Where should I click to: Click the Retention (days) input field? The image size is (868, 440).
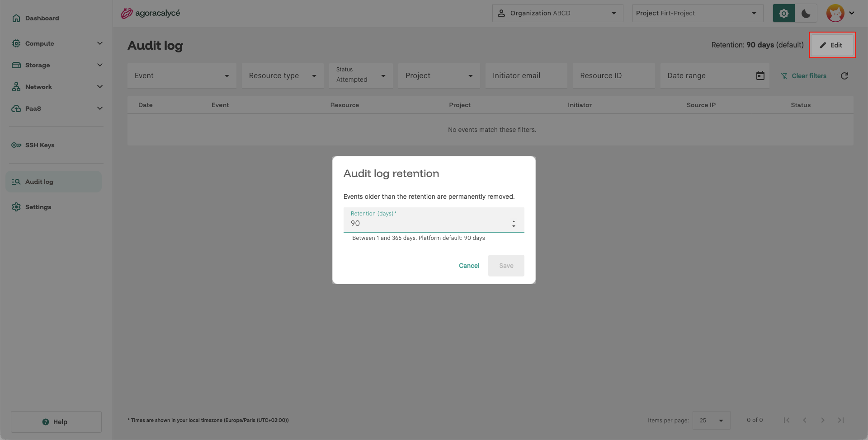pos(434,220)
